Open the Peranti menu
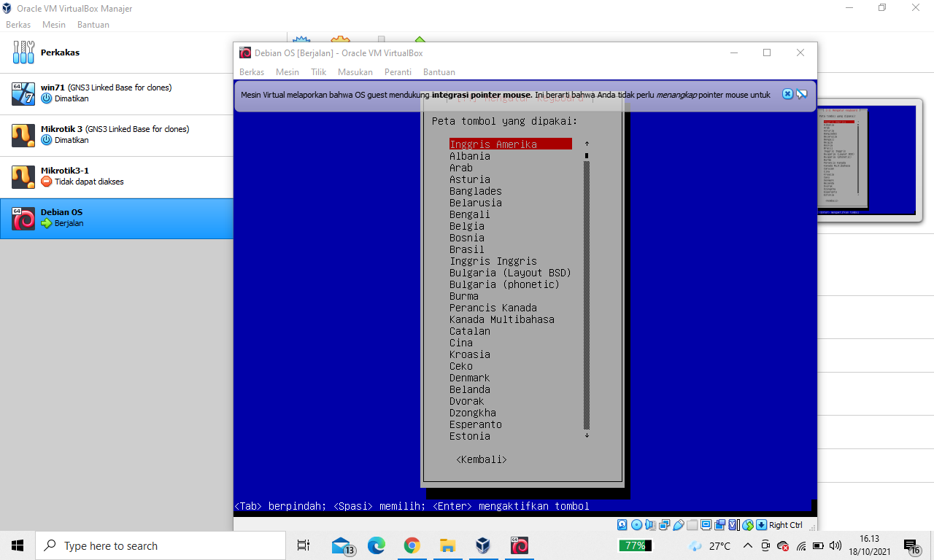Screen dimensions: 934x560 [x=398, y=72]
